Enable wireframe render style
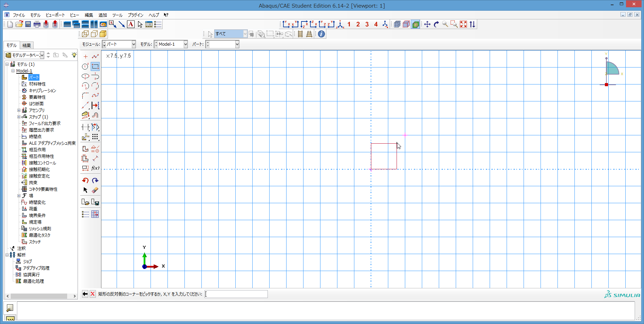Image resolution: width=644 pixels, height=324 pixels. pos(85,34)
